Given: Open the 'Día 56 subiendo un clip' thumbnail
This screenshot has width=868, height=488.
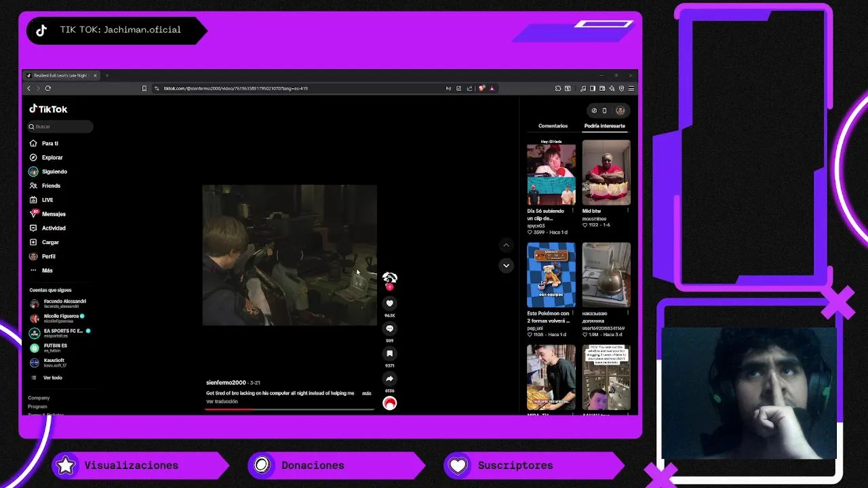Looking at the screenshot, I should tap(551, 173).
